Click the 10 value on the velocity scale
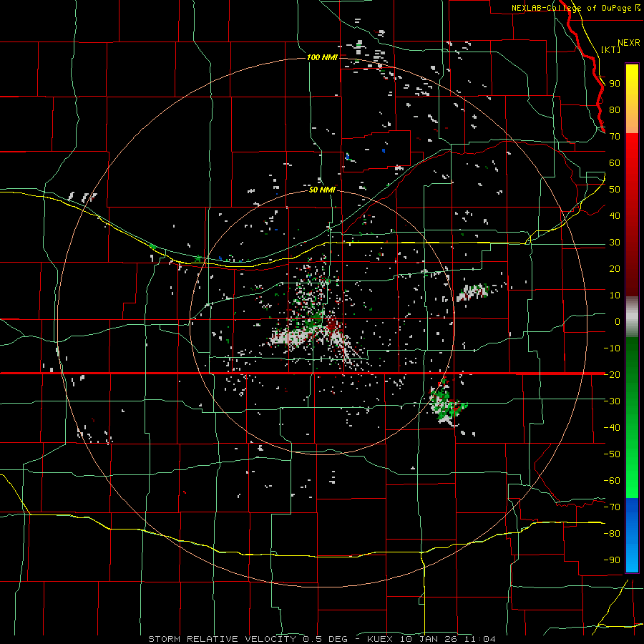This screenshot has height=644, width=644. [615, 296]
